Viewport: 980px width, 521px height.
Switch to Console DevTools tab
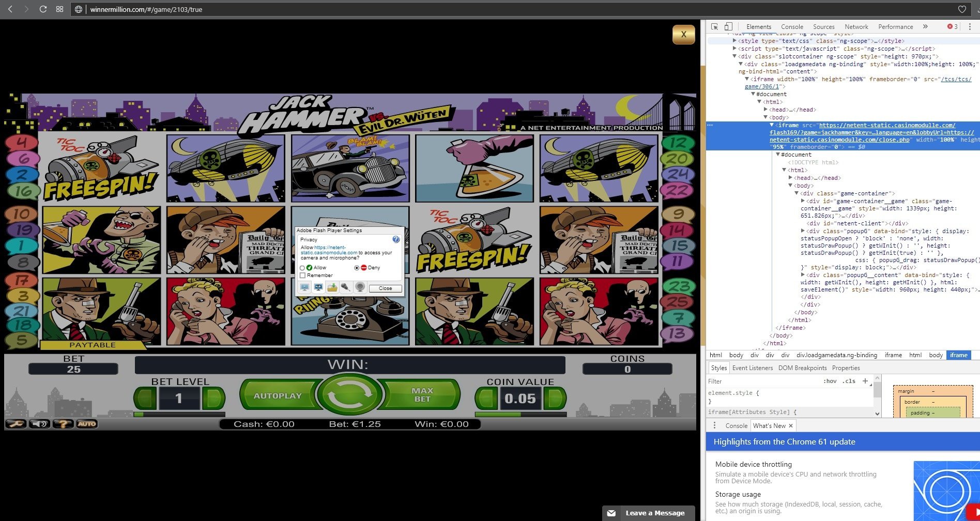(x=792, y=27)
